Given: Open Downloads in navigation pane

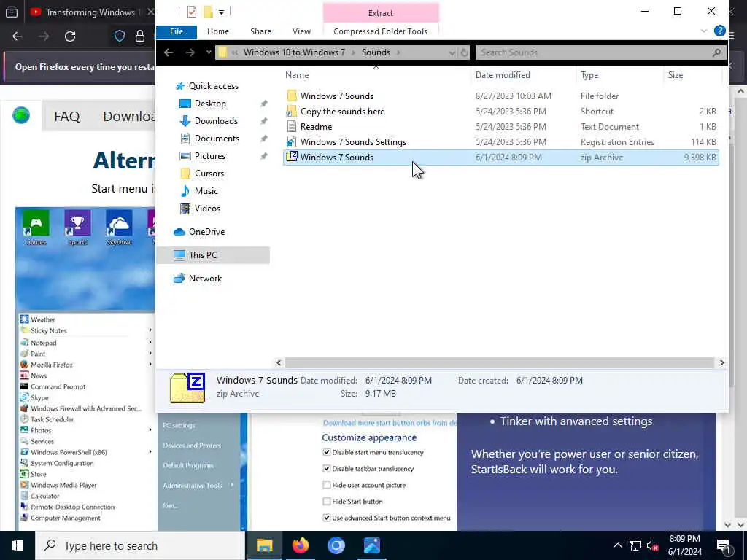Looking at the screenshot, I should pyautogui.click(x=216, y=121).
